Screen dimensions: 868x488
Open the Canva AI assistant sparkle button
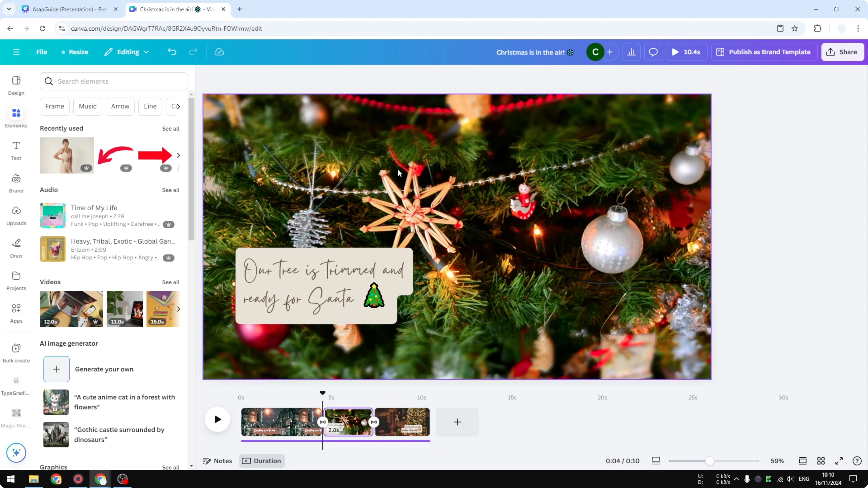[16, 453]
